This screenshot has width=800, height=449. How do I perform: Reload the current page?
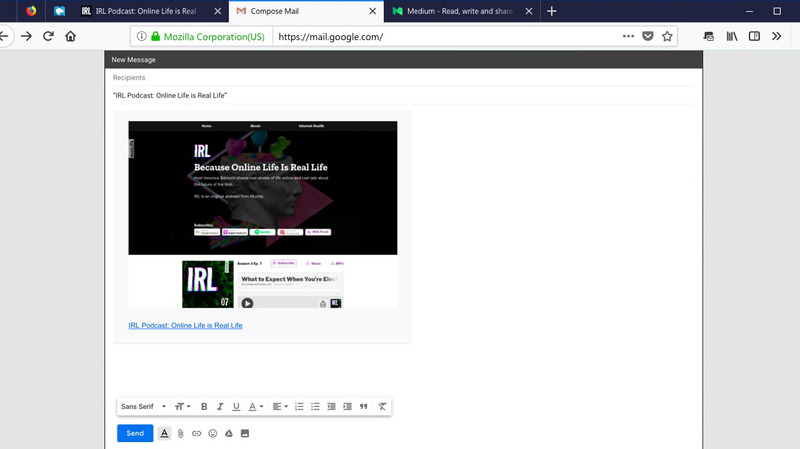coord(48,36)
